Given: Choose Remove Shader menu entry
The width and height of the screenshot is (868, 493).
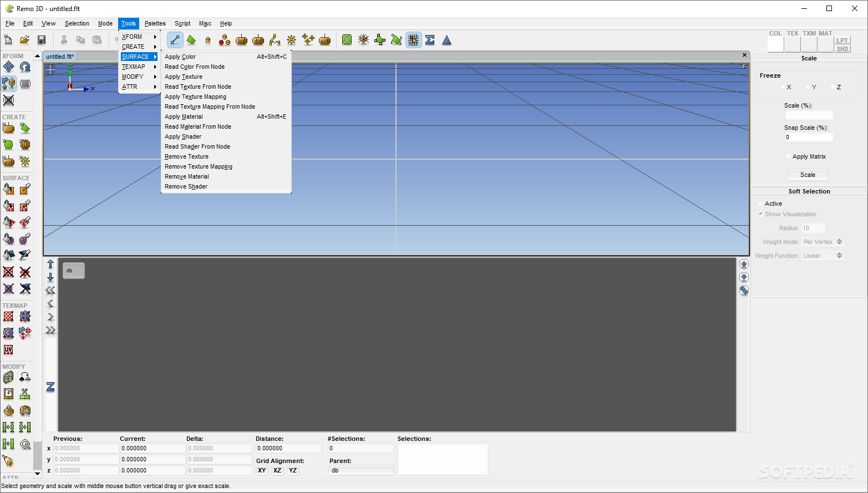Looking at the screenshot, I should (x=226, y=186).
